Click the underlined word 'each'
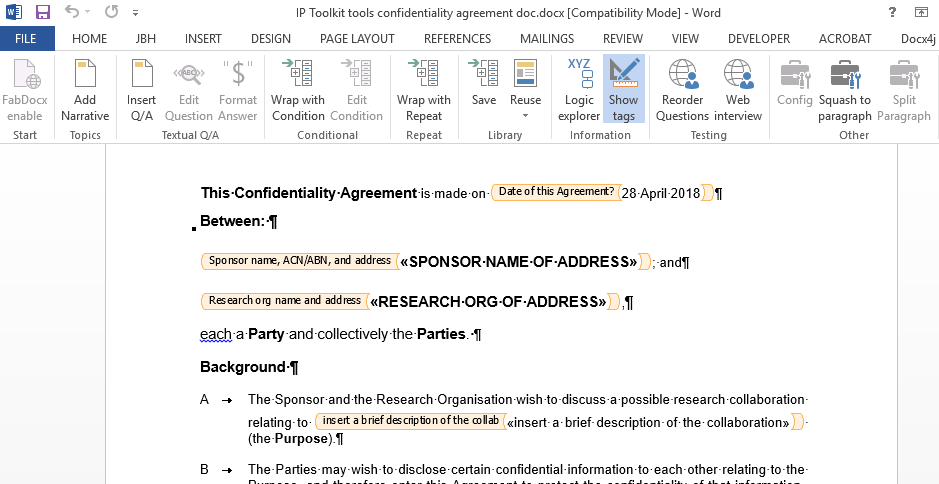Viewport: 939px width, 484px height. (216, 334)
